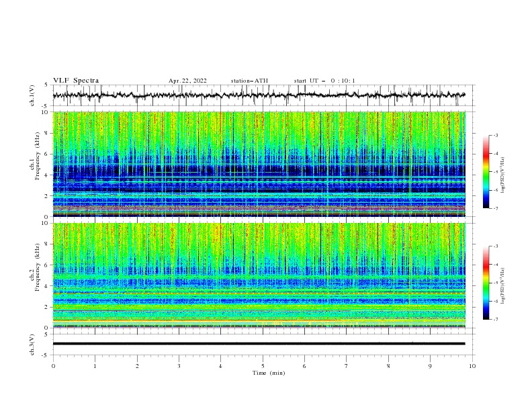Screen dimensions: 532x411
Task: Click the "2" kHz tick on ch.2 spectrogram
Action: coord(47,307)
